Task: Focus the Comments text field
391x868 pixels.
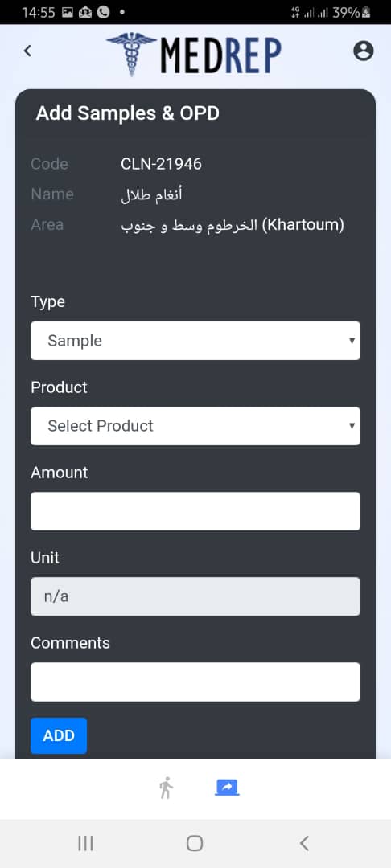Action: (195, 682)
